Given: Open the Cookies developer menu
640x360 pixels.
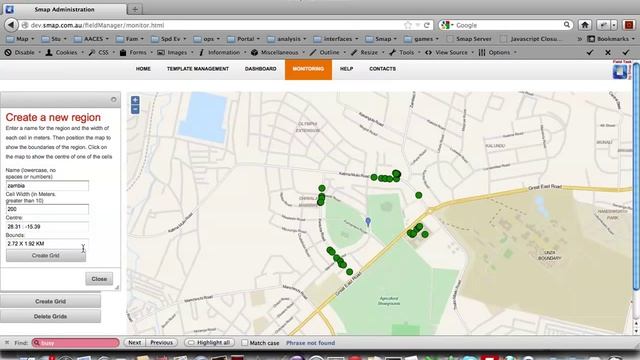Looking at the screenshot, I should (x=64, y=52).
